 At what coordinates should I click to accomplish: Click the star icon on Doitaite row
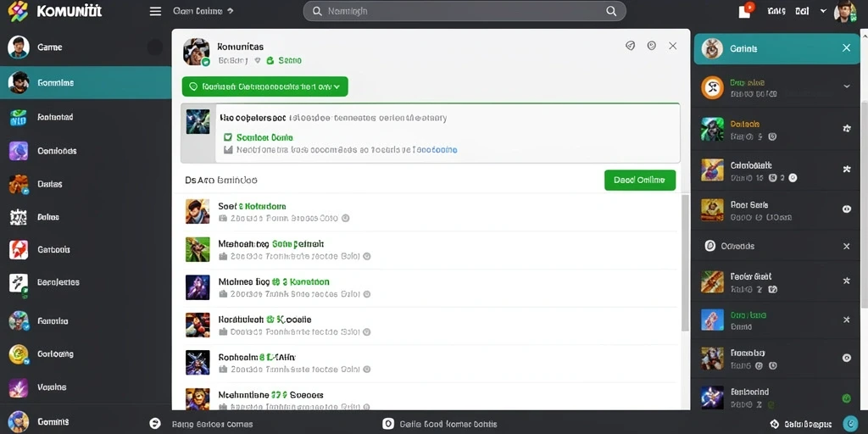[x=846, y=129]
